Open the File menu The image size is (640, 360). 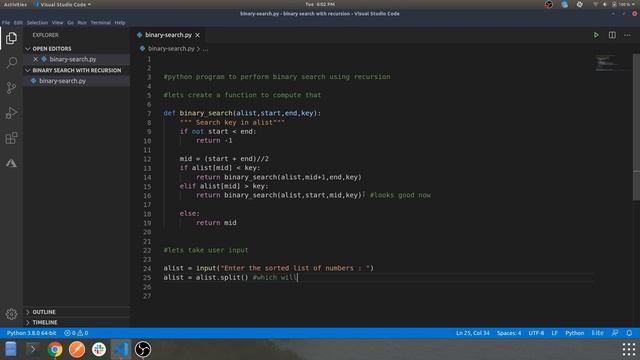point(6,23)
